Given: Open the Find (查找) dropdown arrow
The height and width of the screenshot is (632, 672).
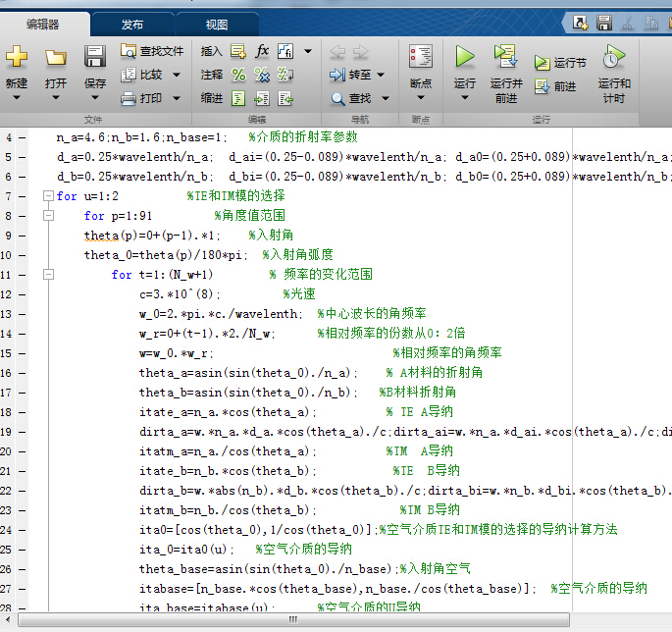Looking at the screenshot, I should [386, 98].
